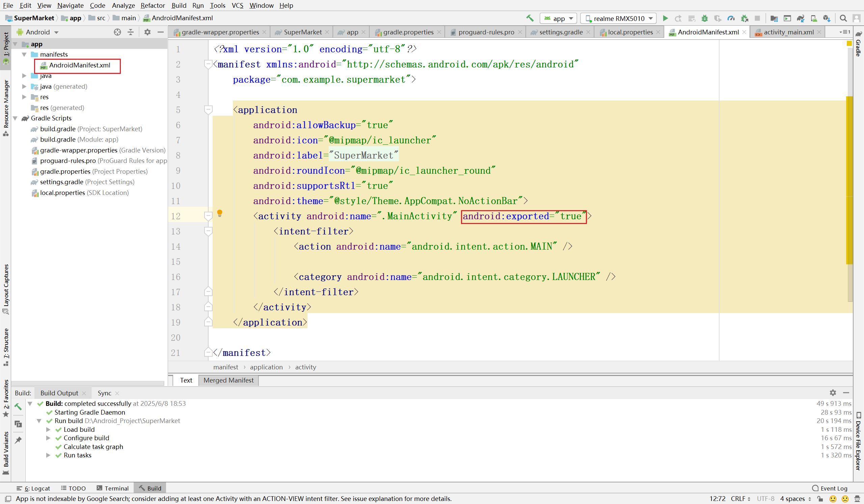The height and width of the screenshot is (504, 864).
Task: Toggle the Build Variants side panel
Action: click(x=6, y=453)
